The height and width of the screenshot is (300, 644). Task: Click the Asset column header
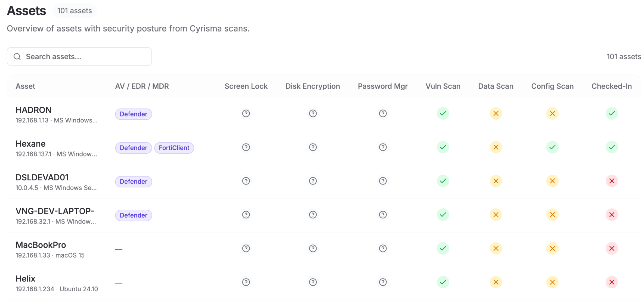click(25, 86)
